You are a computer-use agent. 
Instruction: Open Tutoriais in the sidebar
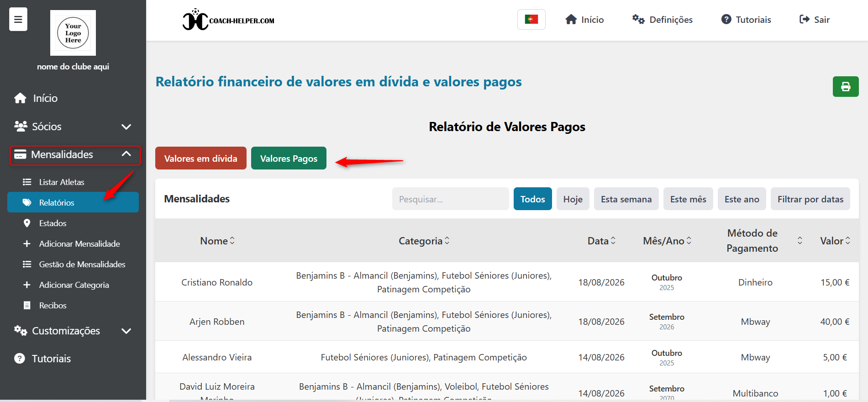pyautogui.click(x=73, y=359)
